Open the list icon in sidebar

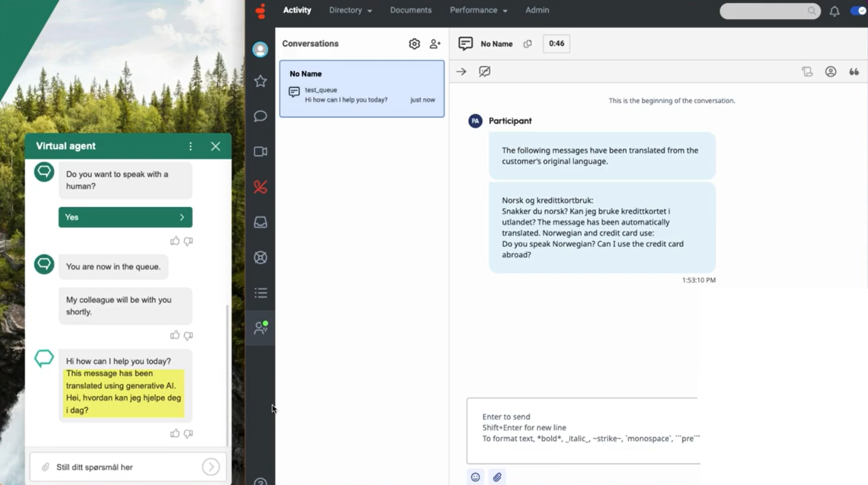coord(260,293)
